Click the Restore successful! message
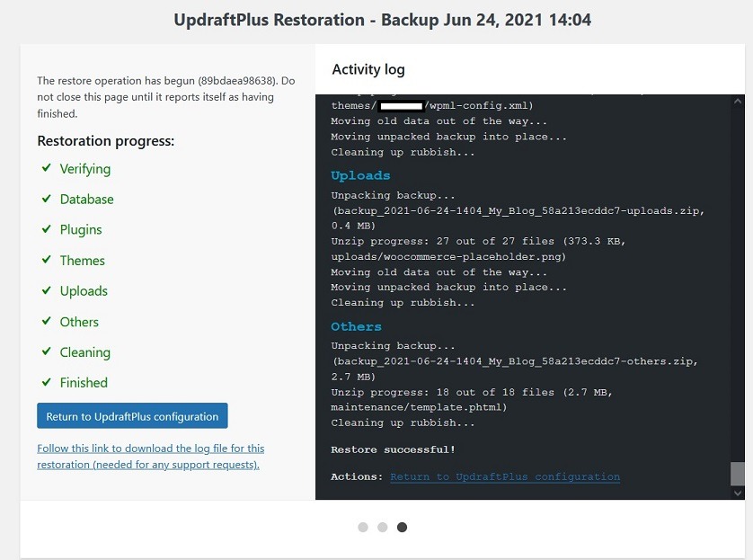Screen dimensions: 753x560 click(393, 450)
